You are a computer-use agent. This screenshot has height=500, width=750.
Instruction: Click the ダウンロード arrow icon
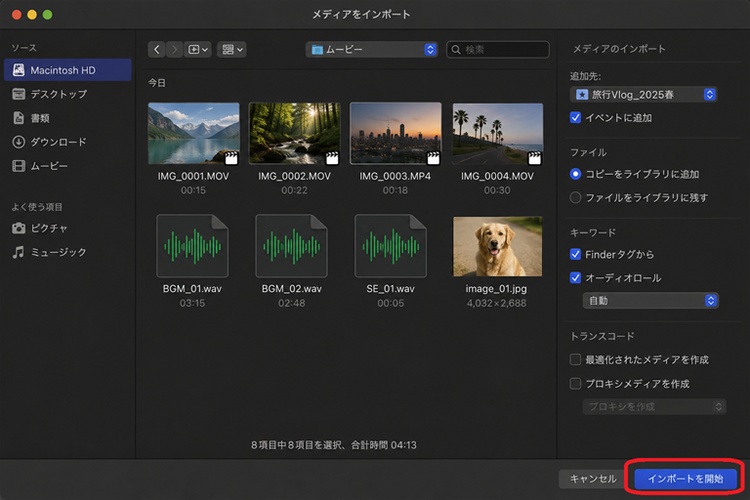[x=19, y=142]
